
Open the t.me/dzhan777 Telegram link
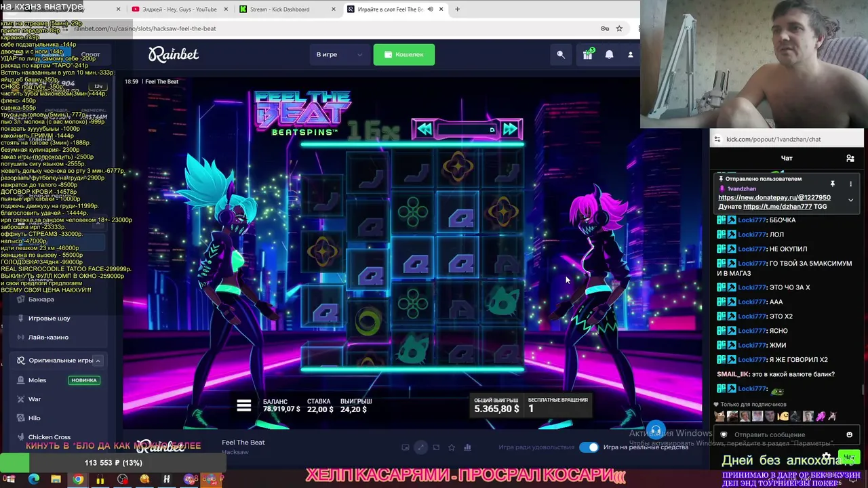[x=777, y=207]
